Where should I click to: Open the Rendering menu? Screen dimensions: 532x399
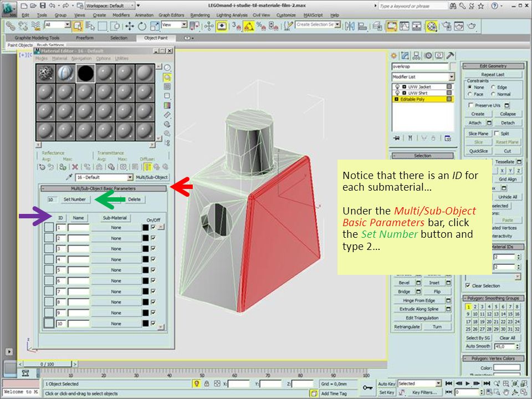200,16
